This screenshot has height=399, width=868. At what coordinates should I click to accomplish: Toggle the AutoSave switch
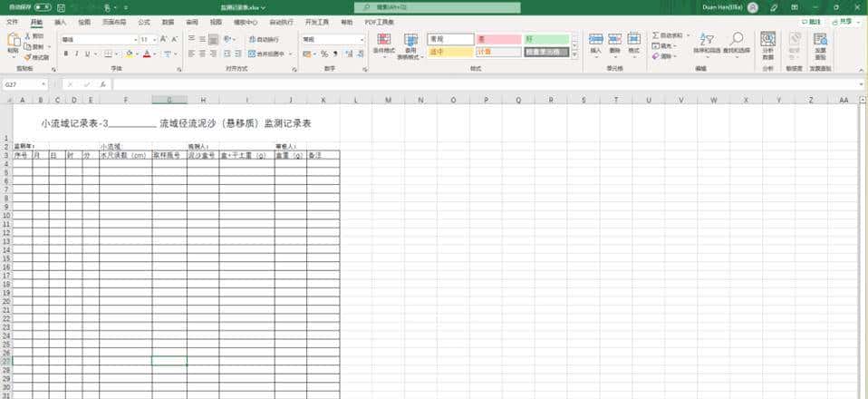pos(43,8)
